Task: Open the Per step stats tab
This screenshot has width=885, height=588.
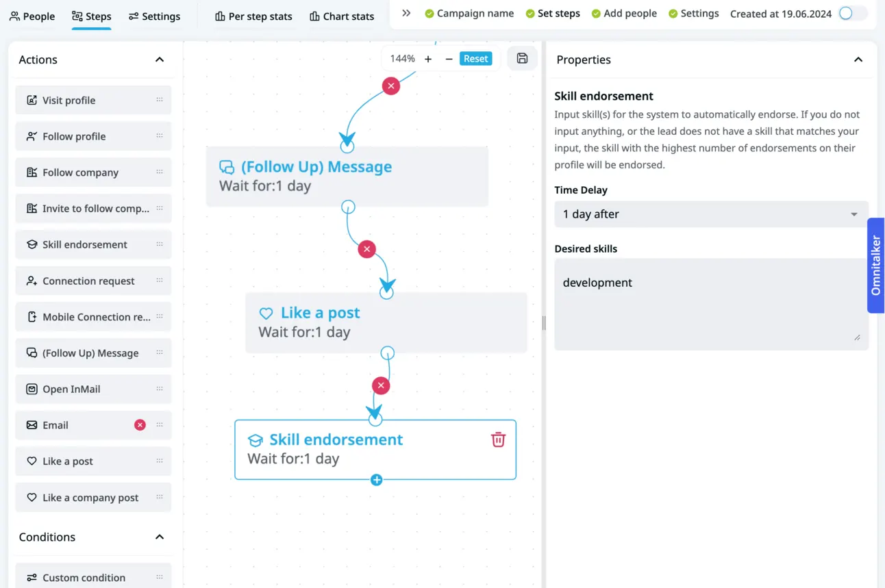Action: 253,16
